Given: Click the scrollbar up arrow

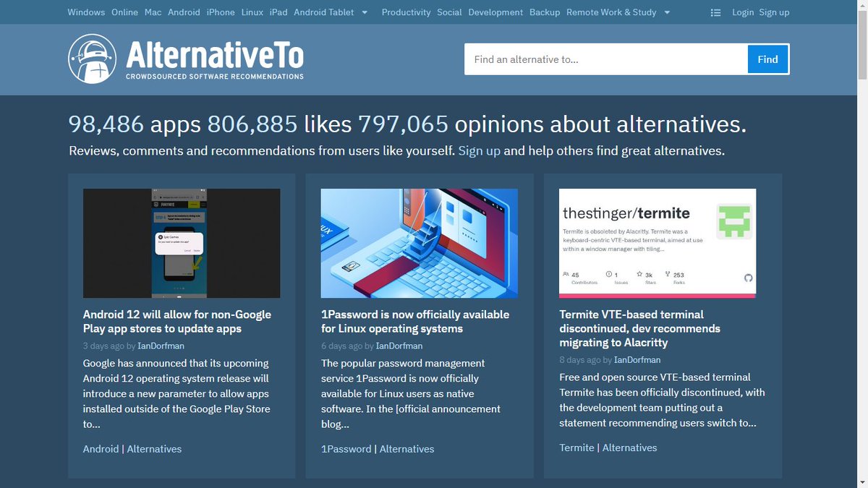Looking at the screenshot, I should [861, 6].
